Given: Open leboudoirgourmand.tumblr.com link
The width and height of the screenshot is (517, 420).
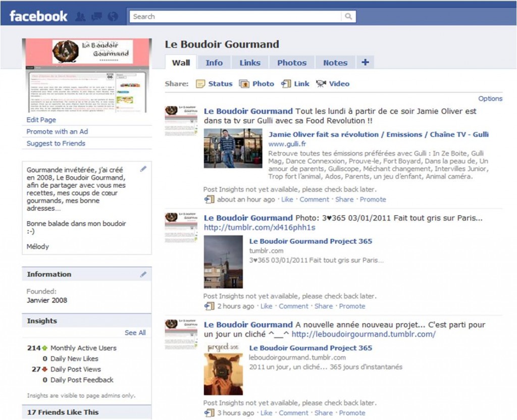Looking at the screenshot, I should (364, 334).
